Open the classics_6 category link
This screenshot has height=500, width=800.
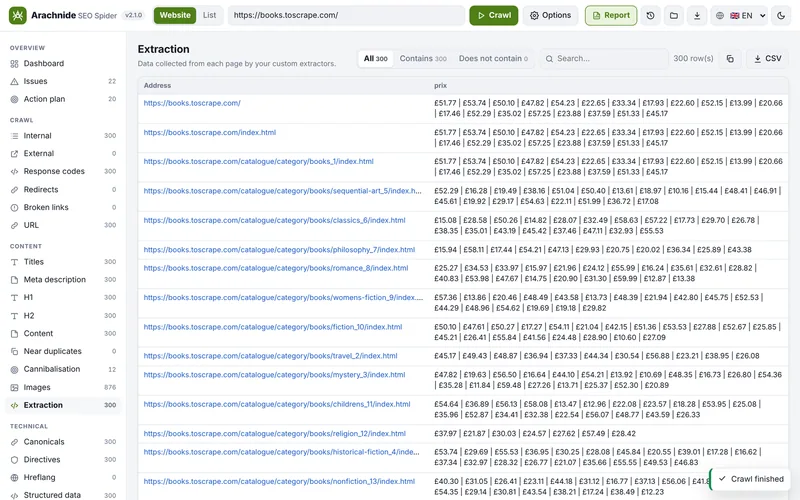point(274,220)
